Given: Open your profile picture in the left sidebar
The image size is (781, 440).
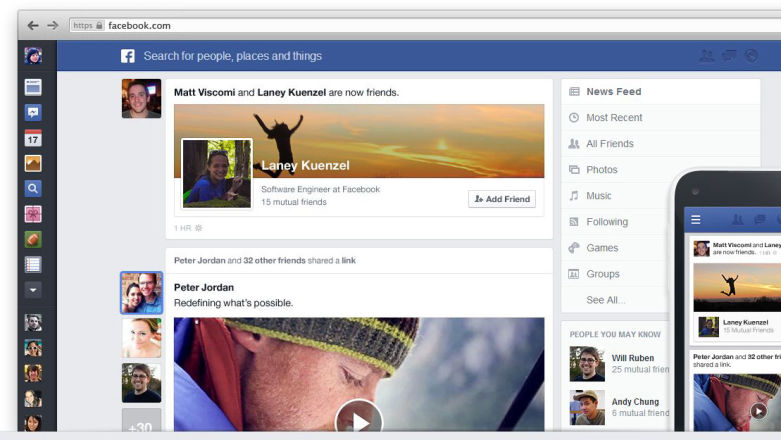Looking at the screenshot, I should tap(33, 55).
